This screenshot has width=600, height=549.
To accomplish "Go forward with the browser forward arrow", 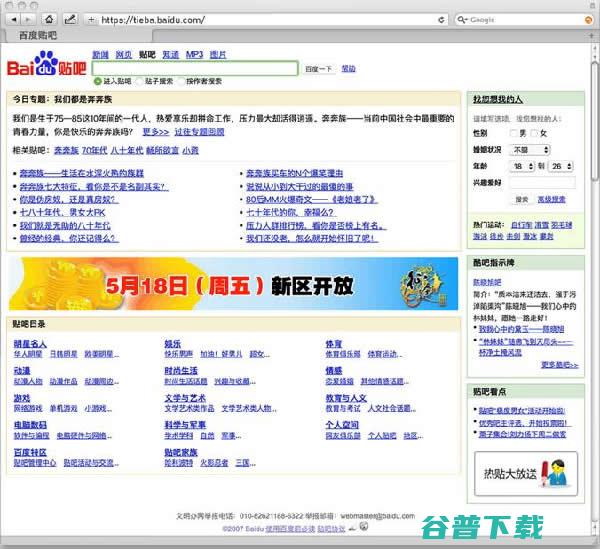I will [x=28, y=19].
